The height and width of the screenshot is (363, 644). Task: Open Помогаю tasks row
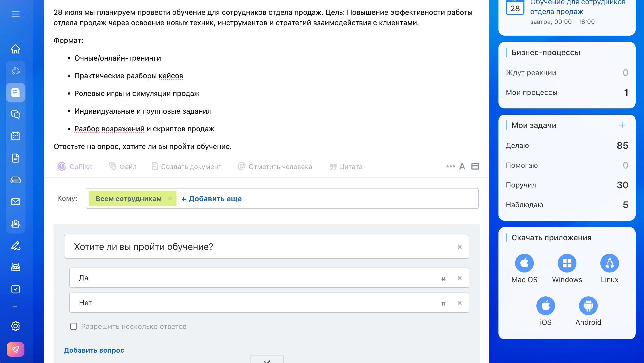(x=567, y=165)
